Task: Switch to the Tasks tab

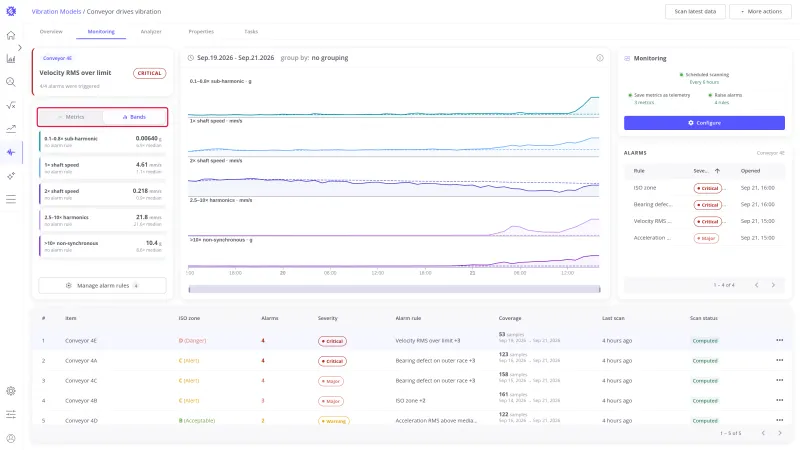Action: [x=251, y=32]
